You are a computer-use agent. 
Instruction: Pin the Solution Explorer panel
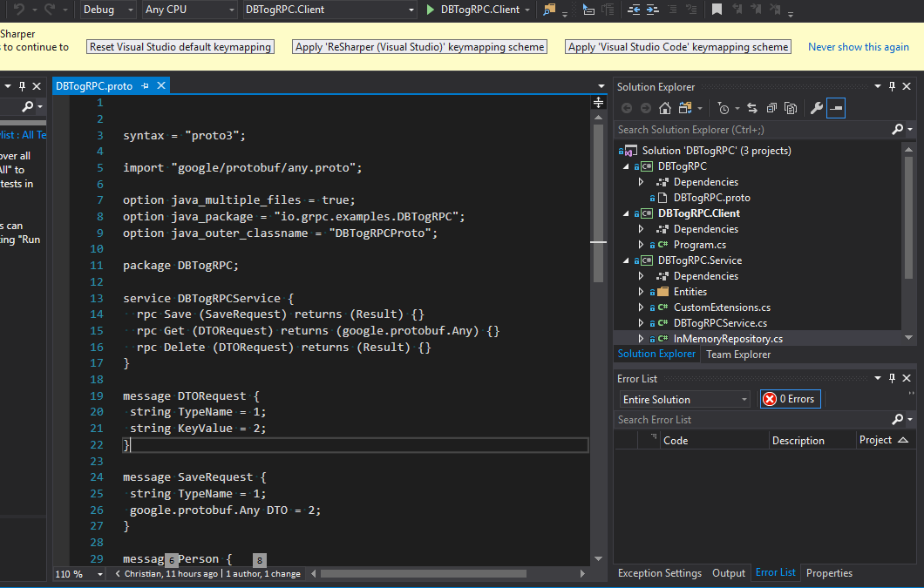point(892,86)
